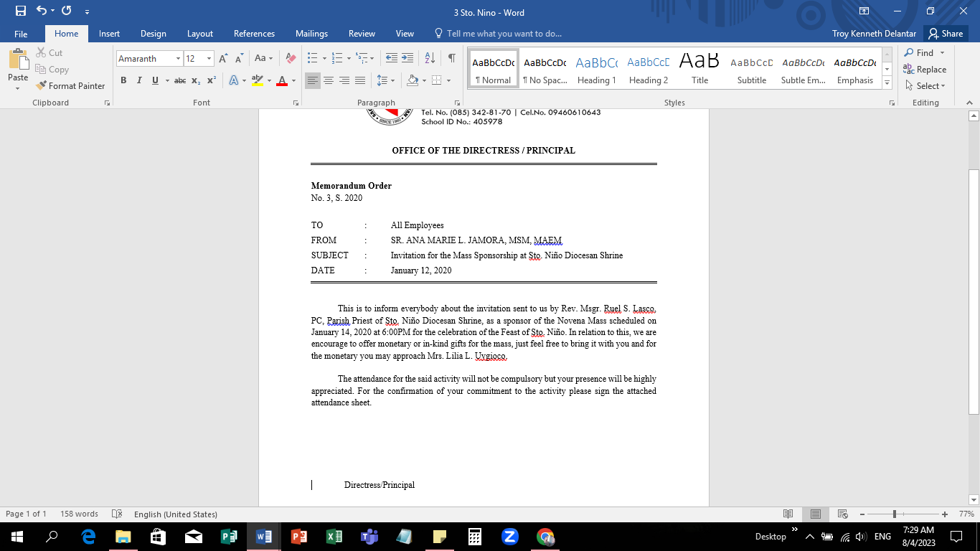The image size is (980, 551).
Task: Expand the Styles gallery with More arrow
Action: 887,83
